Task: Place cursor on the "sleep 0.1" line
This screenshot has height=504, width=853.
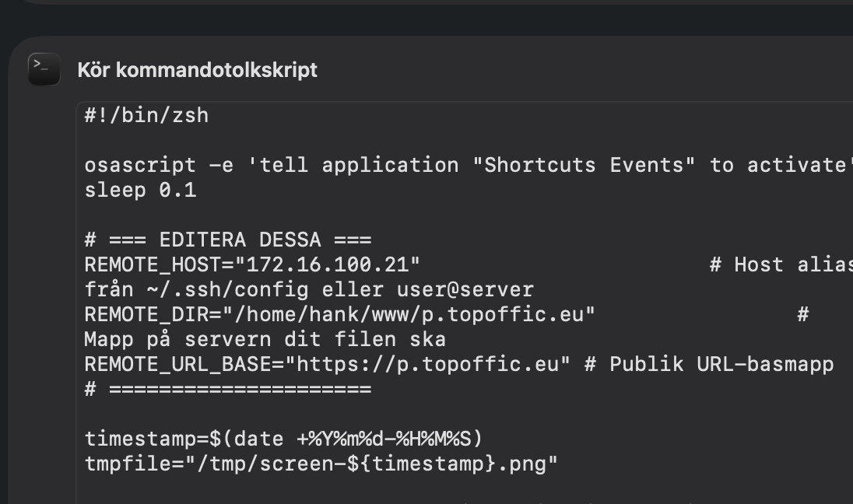Action: coord(140,191)
